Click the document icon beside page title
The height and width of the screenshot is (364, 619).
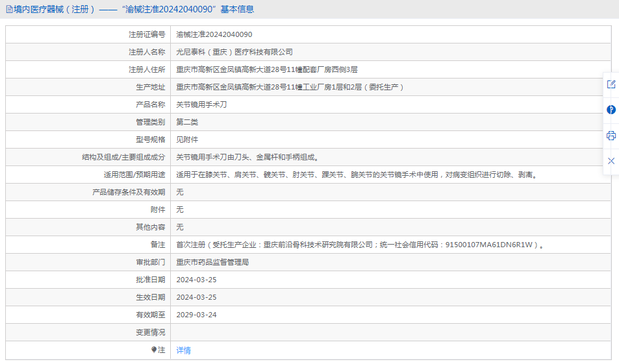9,9
